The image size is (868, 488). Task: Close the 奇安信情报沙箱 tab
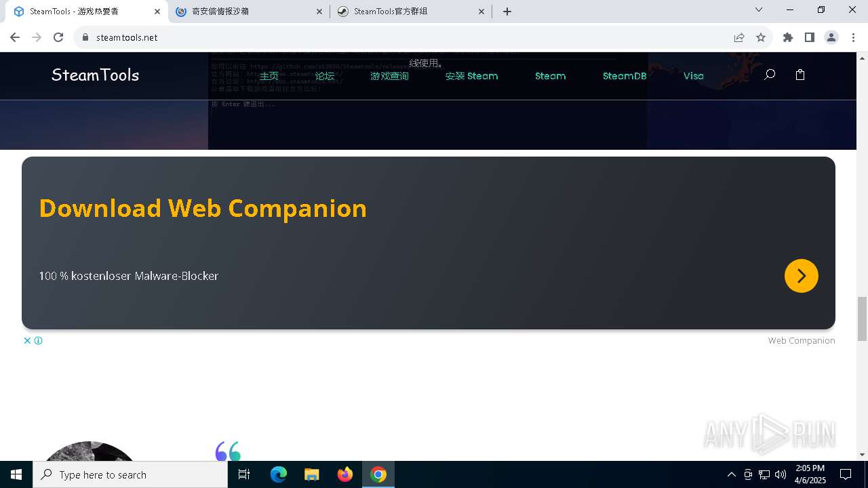coord(319,12)
